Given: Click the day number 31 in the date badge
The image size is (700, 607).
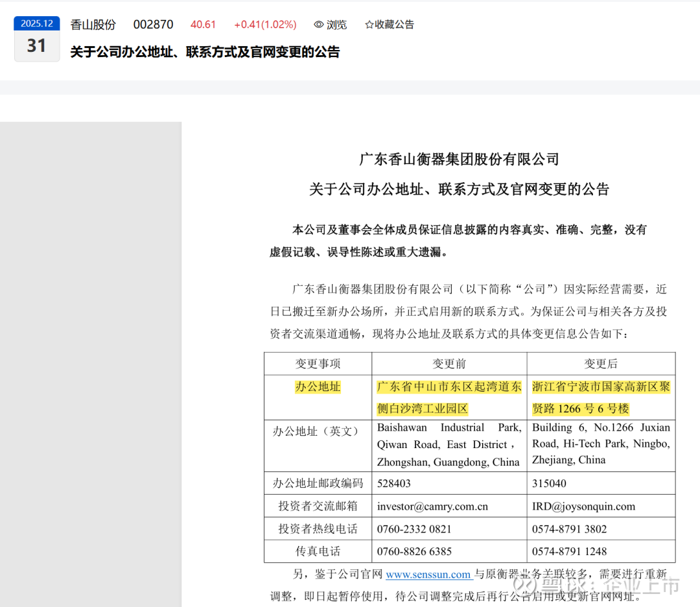Looking at the screenshot, I should [37, 46].
